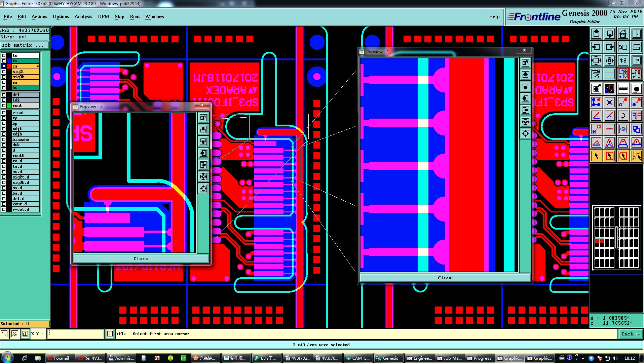Click the delete feature X icon
The height and width of the screenshot is (363, 644).
(610, 102)
